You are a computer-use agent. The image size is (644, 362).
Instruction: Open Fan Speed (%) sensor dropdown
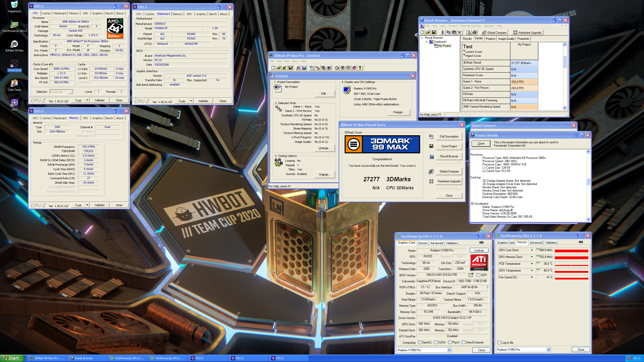(532, 277)
